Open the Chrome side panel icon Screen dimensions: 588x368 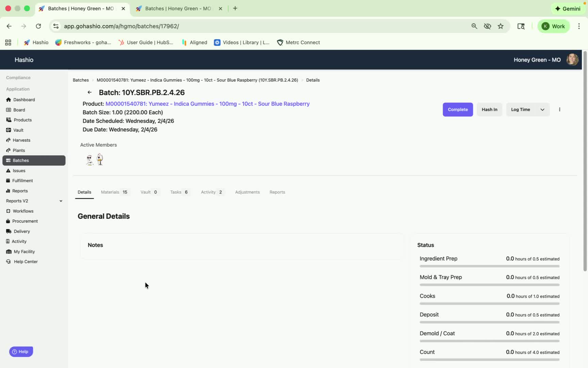tap(521, 26)
